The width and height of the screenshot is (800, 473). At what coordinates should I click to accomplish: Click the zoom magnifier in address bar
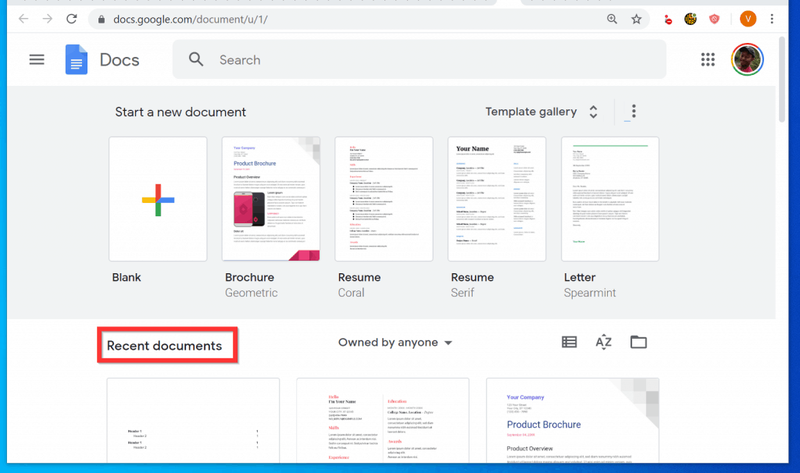[612, 19]
